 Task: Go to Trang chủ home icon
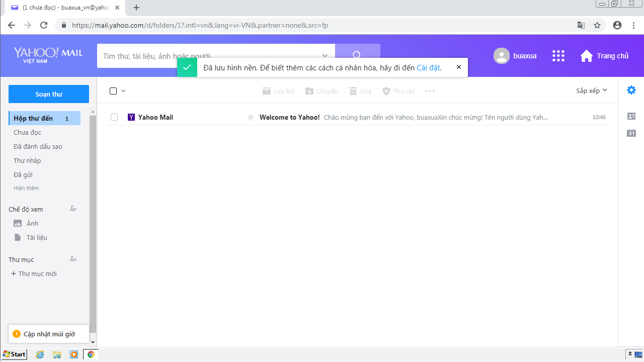[x=587, y=56]
